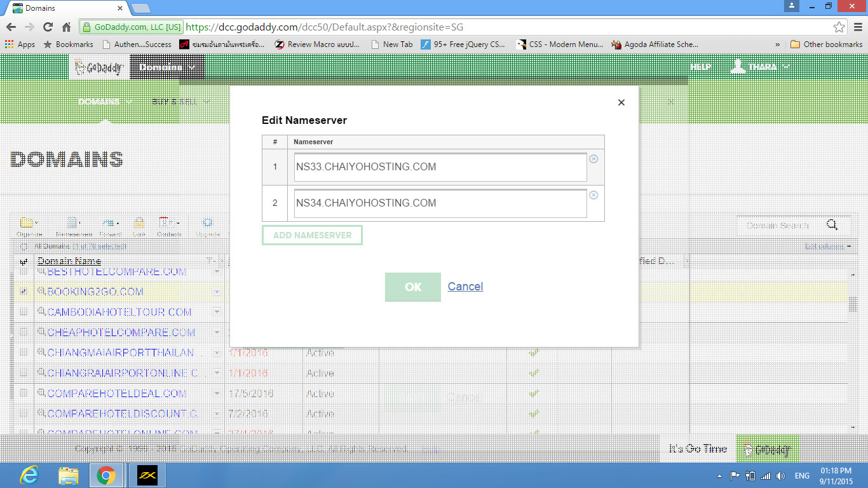Open the Domain Name column filter dropdown
Image resolution: width=868 pixels, height=488 pixels.
(211, 261)
